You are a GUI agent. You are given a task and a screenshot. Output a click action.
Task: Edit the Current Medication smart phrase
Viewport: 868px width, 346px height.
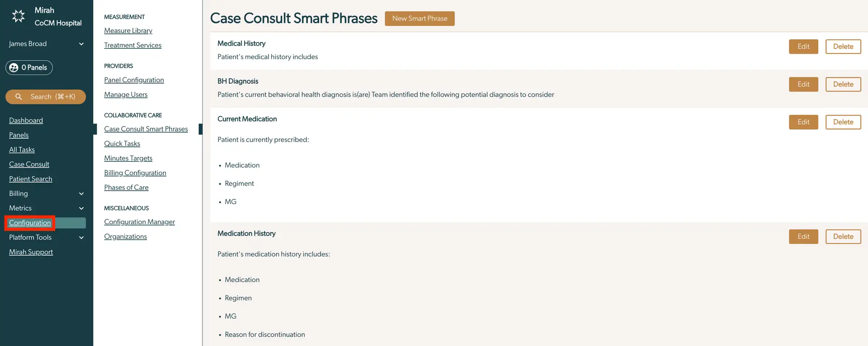coord(803,122)
